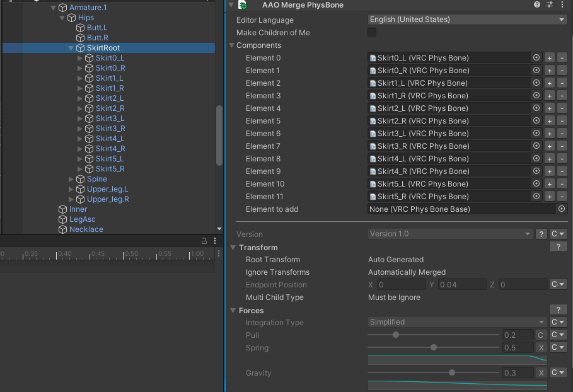Collapse the Components list foldout
The image size is (573, 392).
pyautogui.click(x=231, y=45)
